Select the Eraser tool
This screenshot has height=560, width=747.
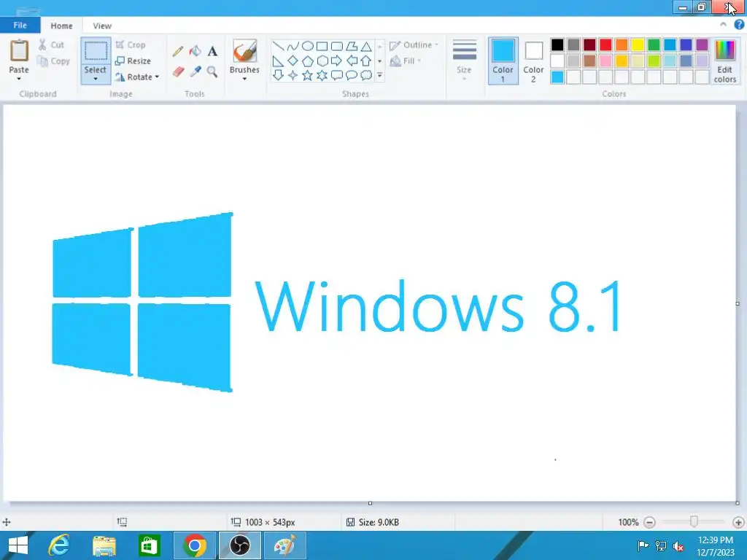pyautogui.click(x=178, y=71)
